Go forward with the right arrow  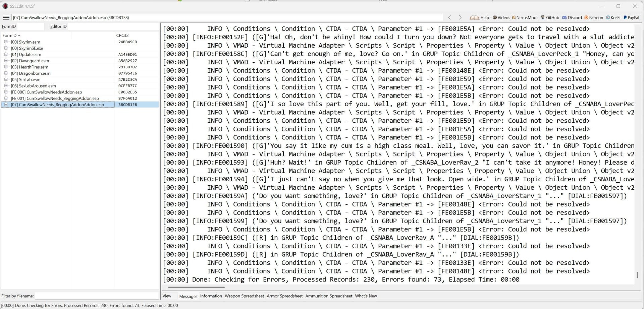[x=460, y=17]
